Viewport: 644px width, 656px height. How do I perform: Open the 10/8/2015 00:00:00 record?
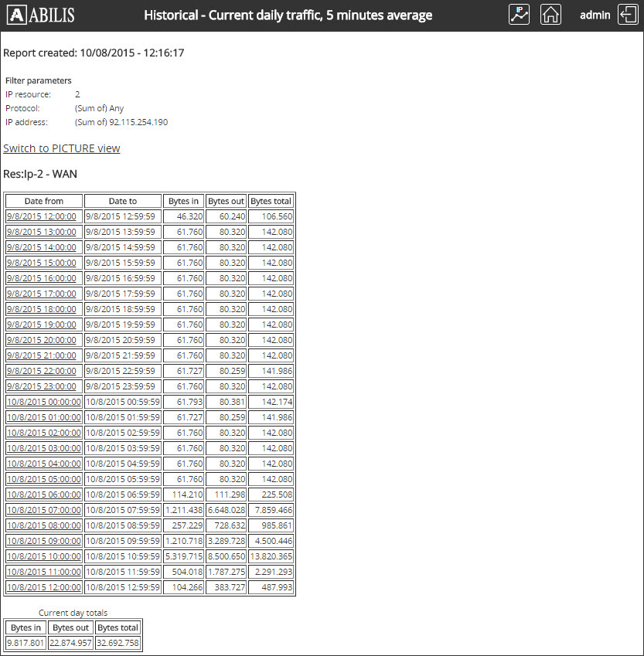click(43, 402)
